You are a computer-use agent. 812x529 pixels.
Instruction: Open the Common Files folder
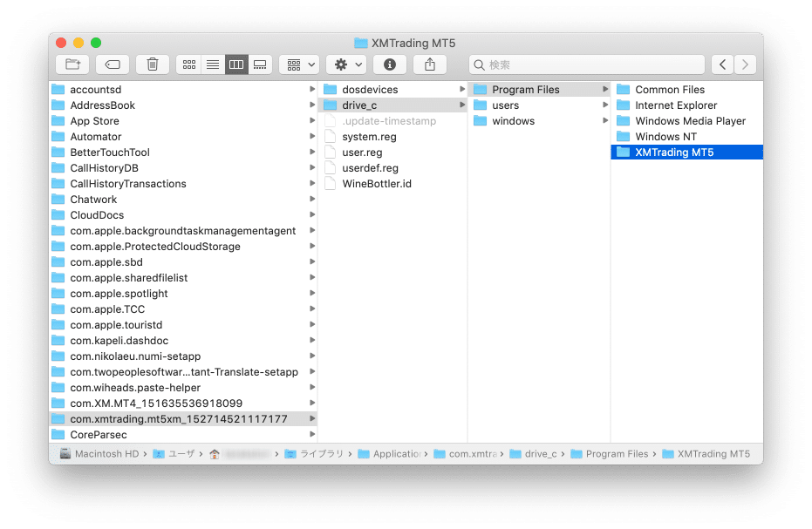pos(687,90)
